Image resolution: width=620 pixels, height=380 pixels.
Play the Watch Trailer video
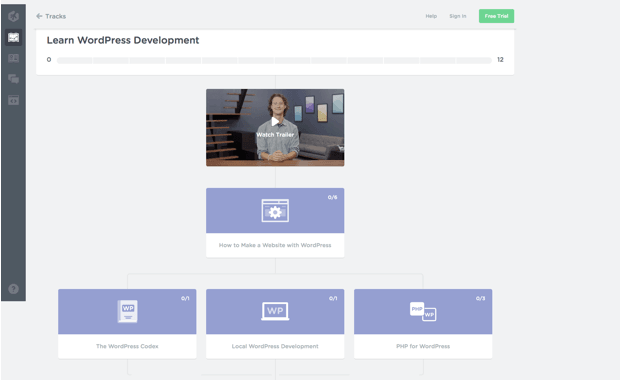click(275, 127)
